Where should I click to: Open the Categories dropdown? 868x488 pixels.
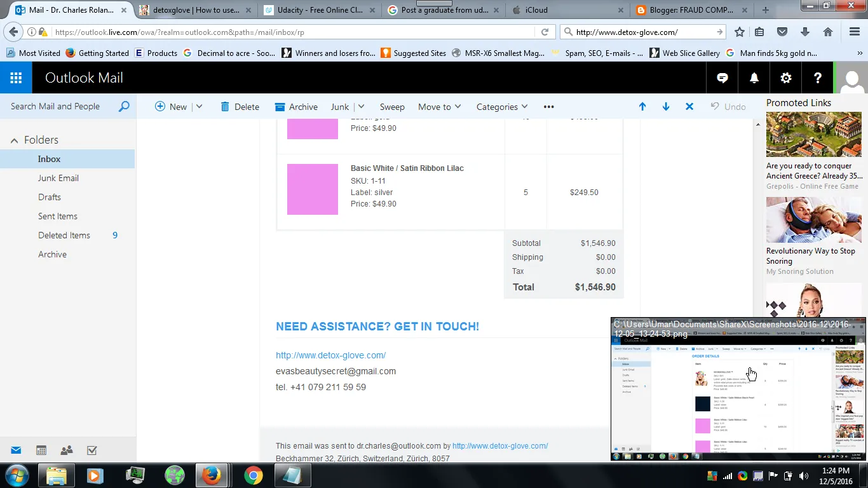pos(502,107)
